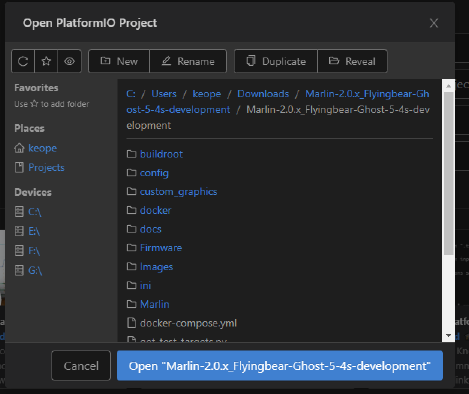The width and height of the screenshot is (469, 394).
Task: Click the home icon beside keope
Action: [x=19, y=148]
